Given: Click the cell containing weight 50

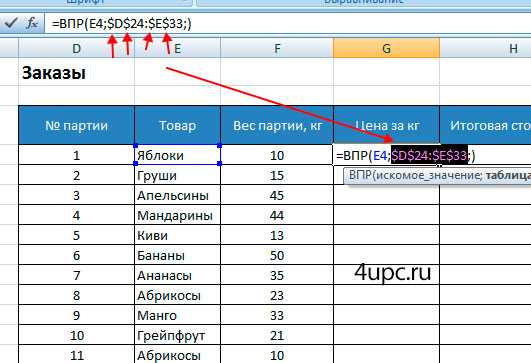Looking at the screenshot, I should pos(277,255).
